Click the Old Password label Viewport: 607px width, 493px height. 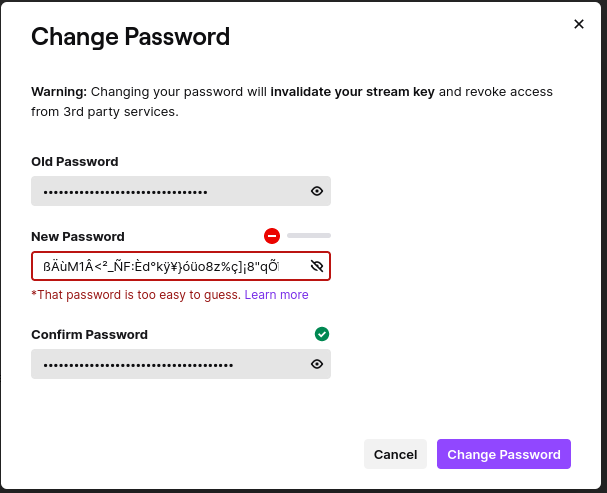pos(75,161)
